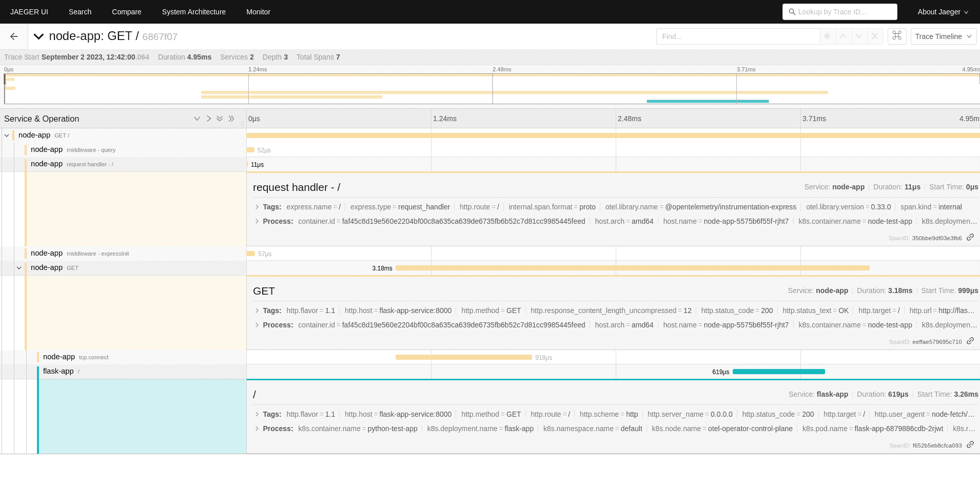This screenshot has width=980, height=485.
Task: Click expand-all icon in Service & Operation header
Action: tap(220, 119)
